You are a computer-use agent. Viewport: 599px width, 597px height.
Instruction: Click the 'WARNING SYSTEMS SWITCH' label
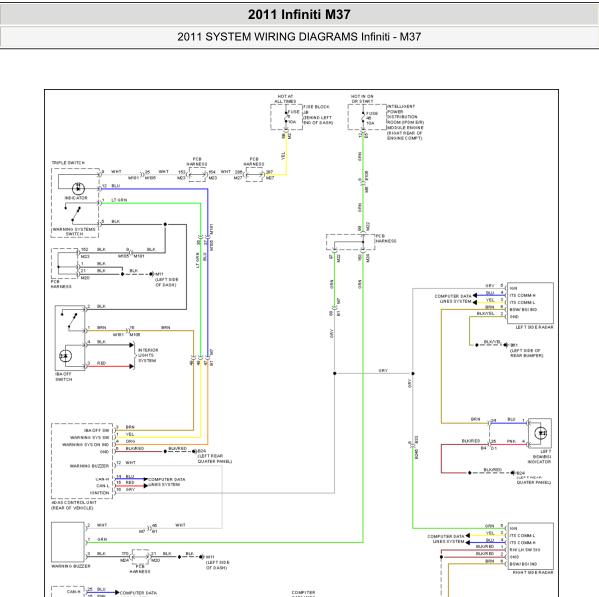point(74,231)
